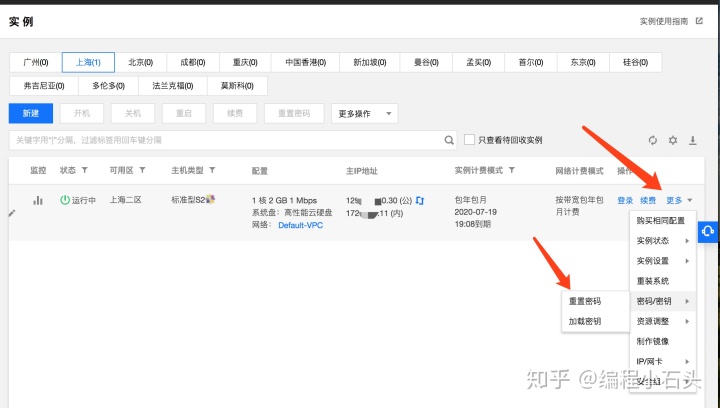Screen dimensions: 720x408
Task: Expand 实例状态 submenu
Action: click(x=663, y=240)
